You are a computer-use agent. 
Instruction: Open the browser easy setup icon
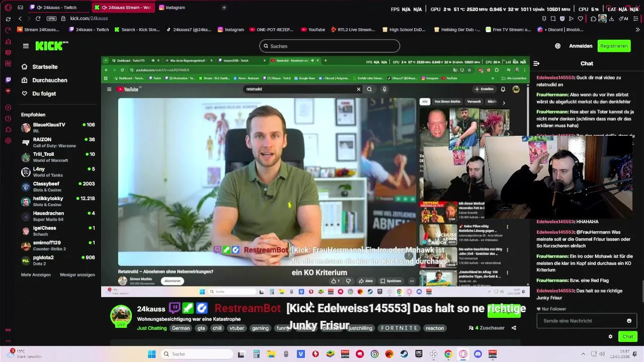[635, 19]
